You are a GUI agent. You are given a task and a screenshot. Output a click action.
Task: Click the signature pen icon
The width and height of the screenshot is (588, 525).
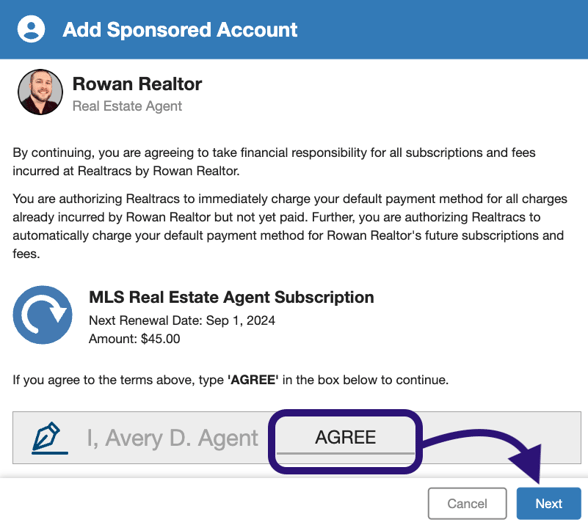50,438
